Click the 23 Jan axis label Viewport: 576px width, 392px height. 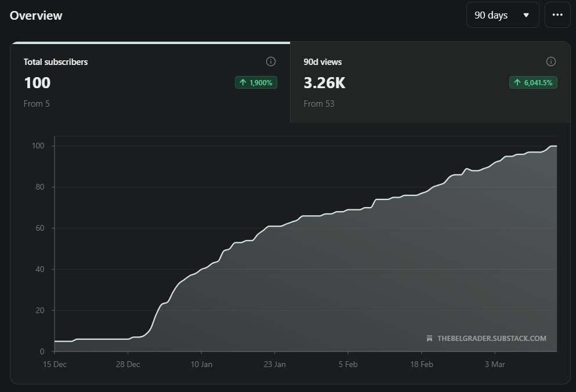click(x=275, y=364)
